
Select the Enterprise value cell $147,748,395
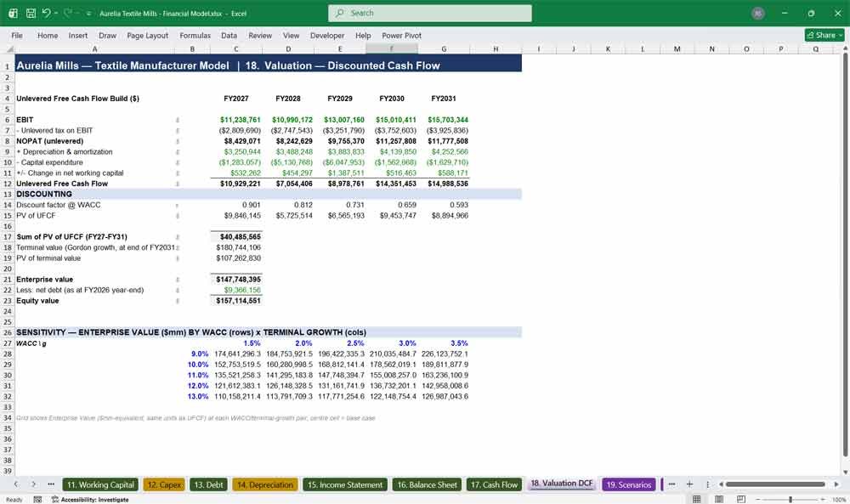(x=236, y=280)
